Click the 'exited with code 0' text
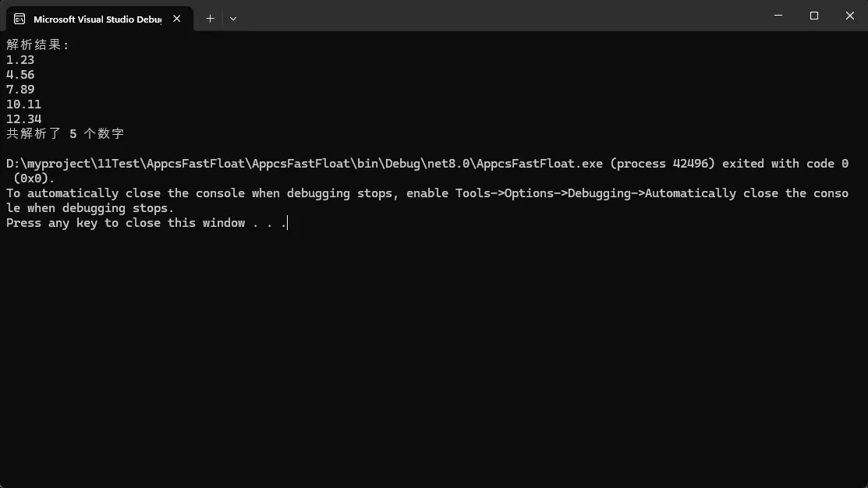The image size is (868, 488). click(785, 164)
